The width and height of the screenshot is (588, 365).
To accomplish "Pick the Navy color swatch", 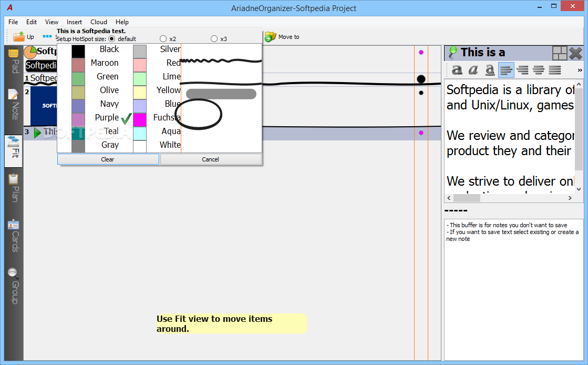I will point(78,106).
